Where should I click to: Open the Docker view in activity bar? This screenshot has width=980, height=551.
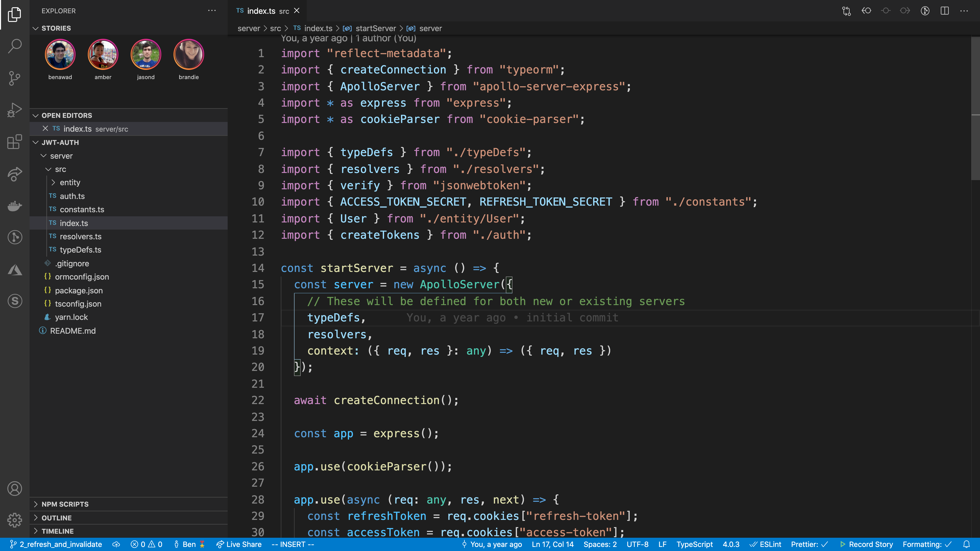coord(15,206)
